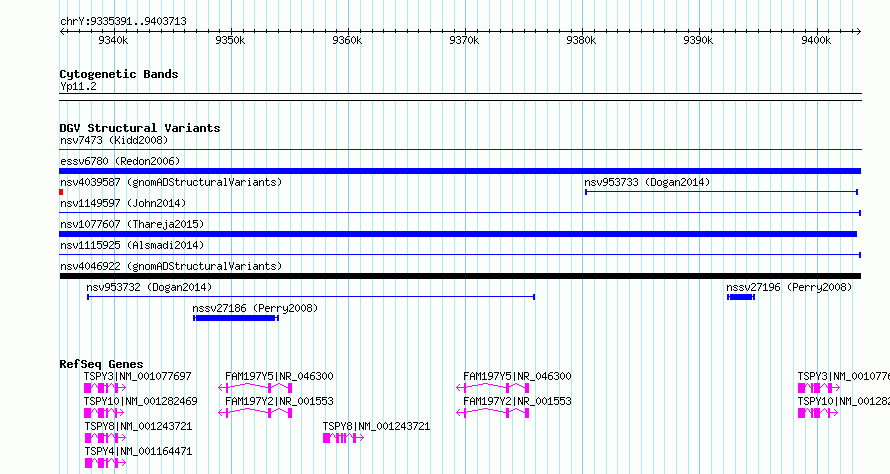The height and width of the screenshot is (474, 890).
Task: Select the FAM197Y5 gene glyph near 9370k
Action: pos(493,388)
